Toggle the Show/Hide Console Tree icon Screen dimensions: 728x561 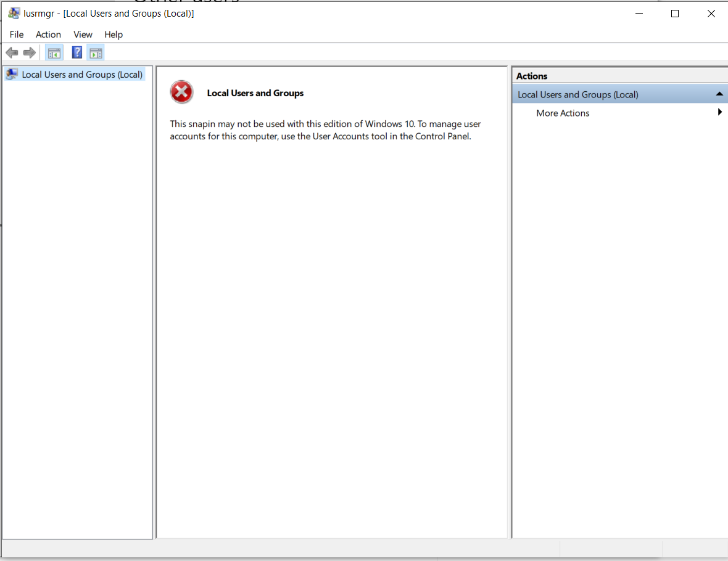click(54, 53)
